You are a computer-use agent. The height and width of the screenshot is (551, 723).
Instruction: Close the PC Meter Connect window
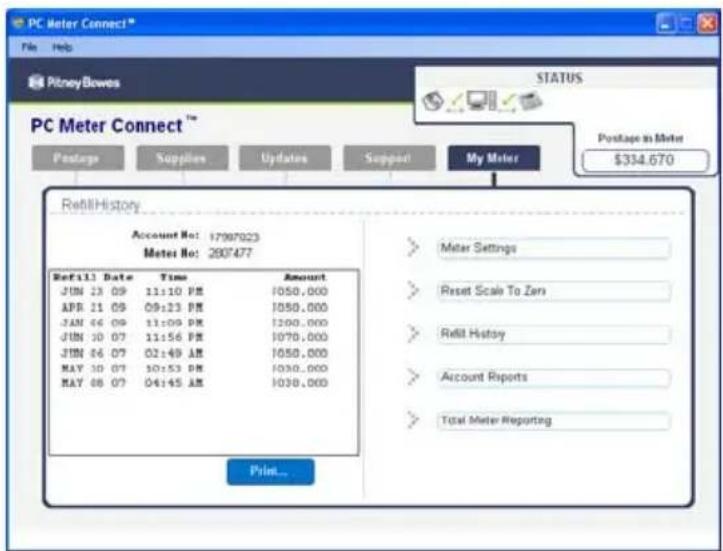coord(708,24)
